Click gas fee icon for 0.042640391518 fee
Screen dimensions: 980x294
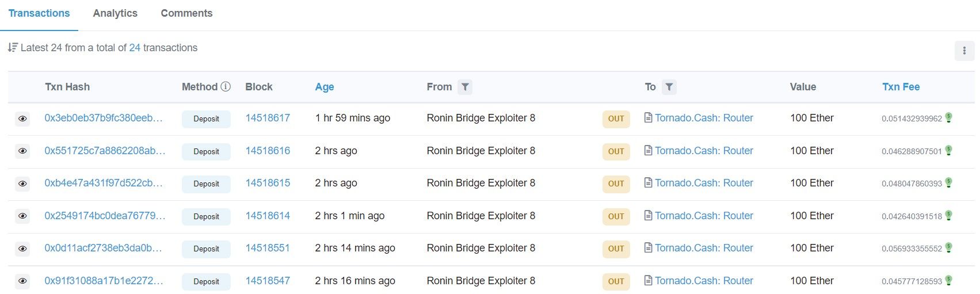949,215
